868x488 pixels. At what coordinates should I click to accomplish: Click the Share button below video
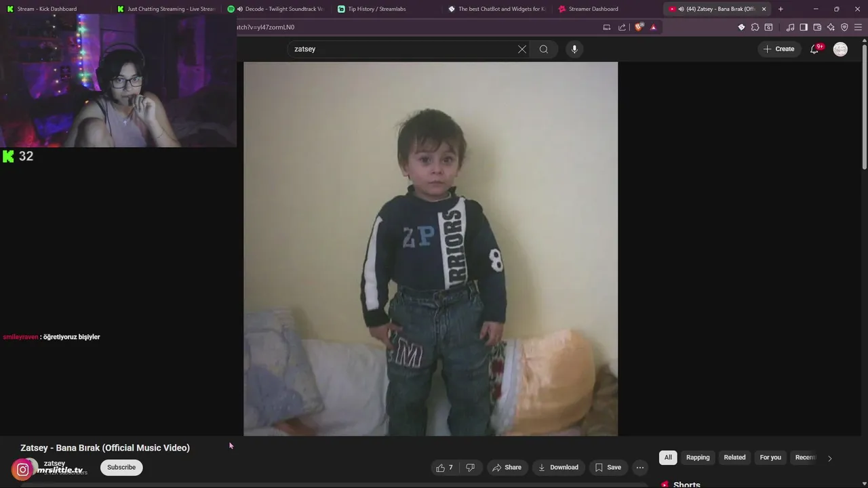507,468
